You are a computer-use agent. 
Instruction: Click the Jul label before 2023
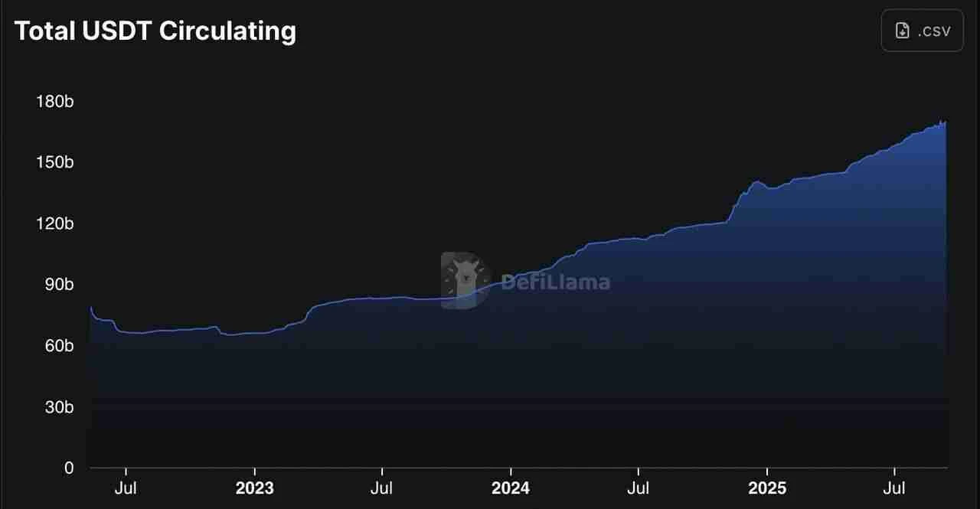[126, 488]
